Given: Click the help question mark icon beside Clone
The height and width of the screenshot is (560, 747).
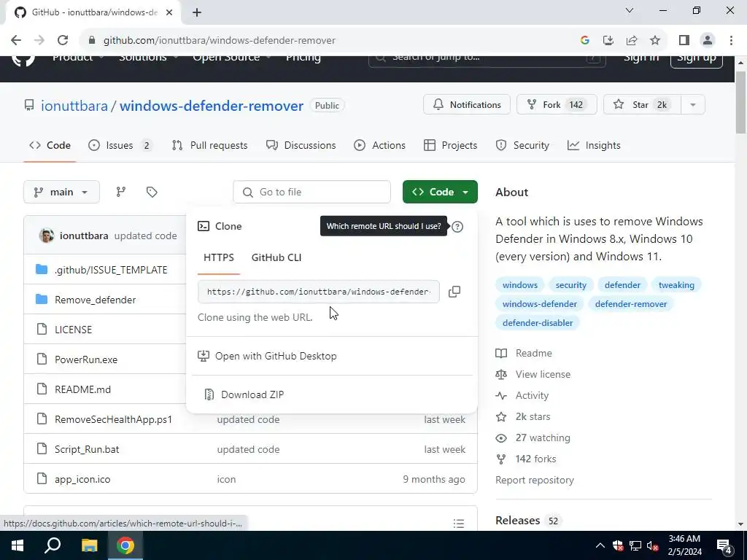Looking at the screenshot, I should 457,227.
